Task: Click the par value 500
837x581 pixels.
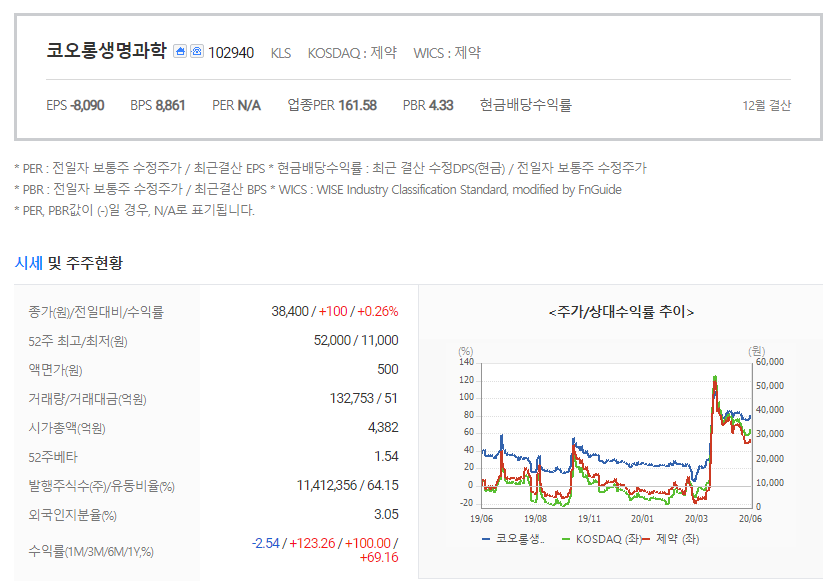Action: click(388, 370)
